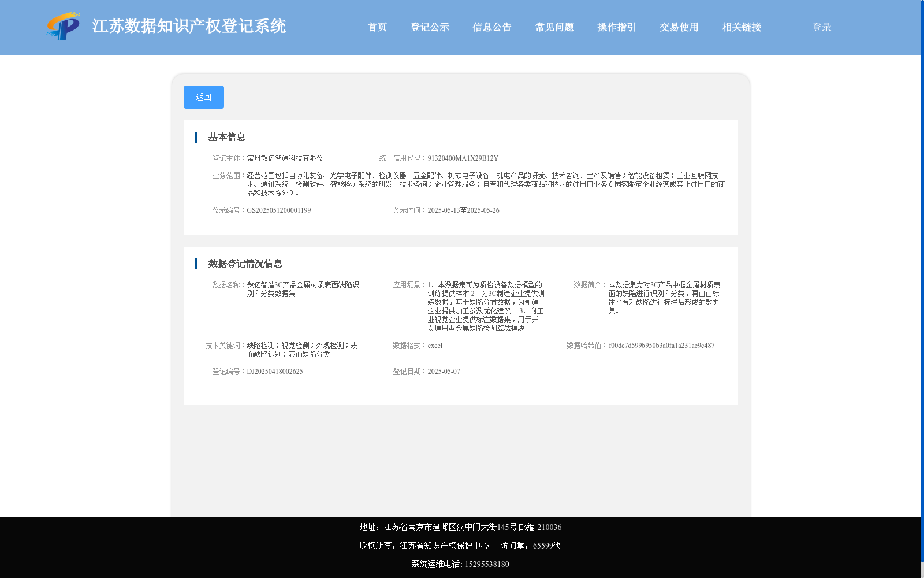
Task: Select company name 常州微亿智造科技有限公司
Action: (x=289, y=158)
